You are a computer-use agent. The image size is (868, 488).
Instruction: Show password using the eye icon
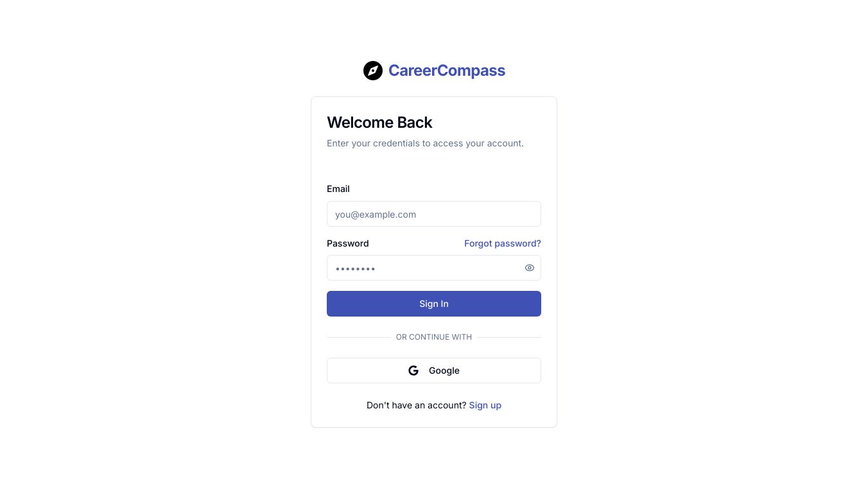(x=530, y=268)
